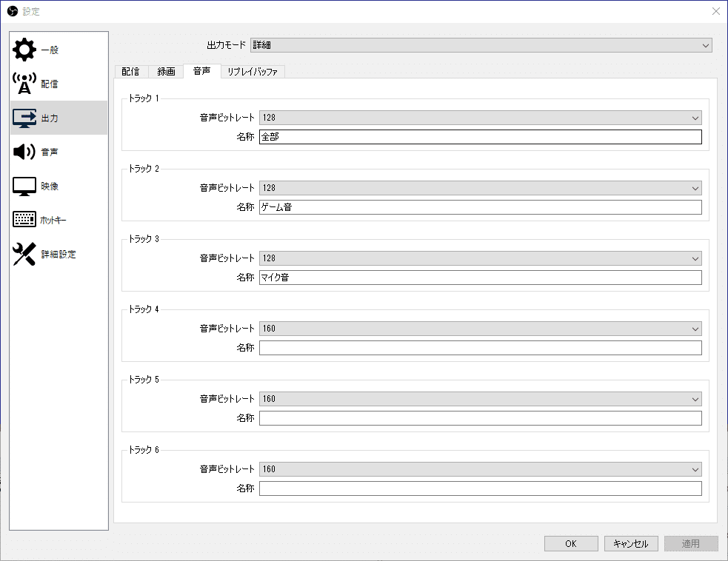Click the empty トラック 6 名称 field
This screenshot has width=728, height=561.
coord(480,488)
